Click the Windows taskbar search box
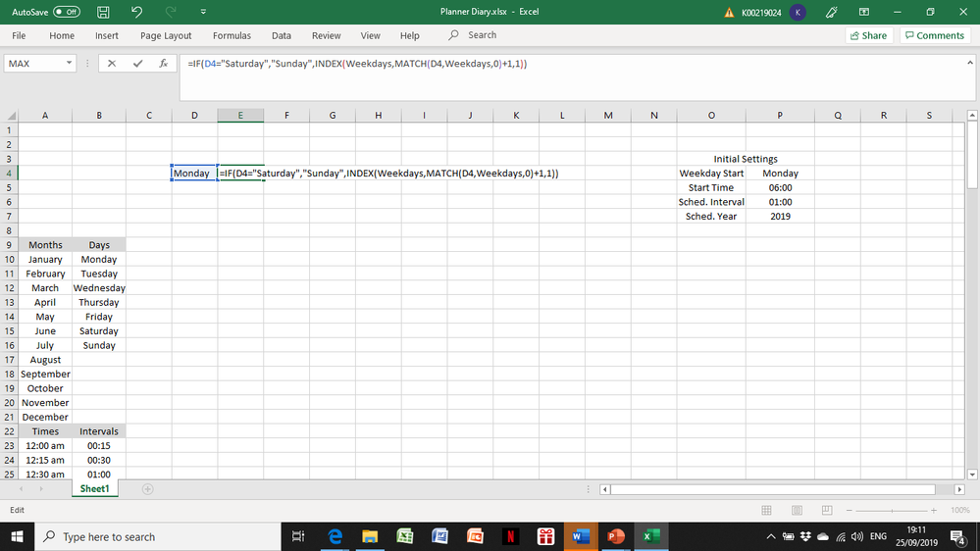Image resolution: width=980 pixels, height=551 pixels. coord(158,536)
